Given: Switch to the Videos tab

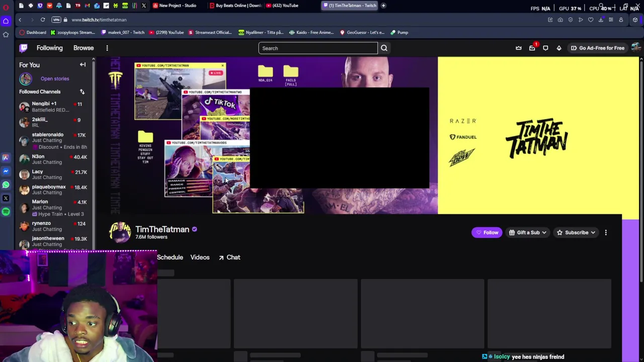Looking at the screenshot, I should click(200, 257).
